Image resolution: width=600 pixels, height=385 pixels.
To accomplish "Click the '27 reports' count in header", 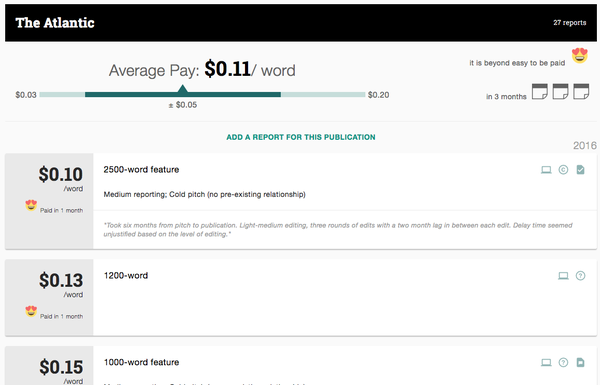I will point(570,23).
